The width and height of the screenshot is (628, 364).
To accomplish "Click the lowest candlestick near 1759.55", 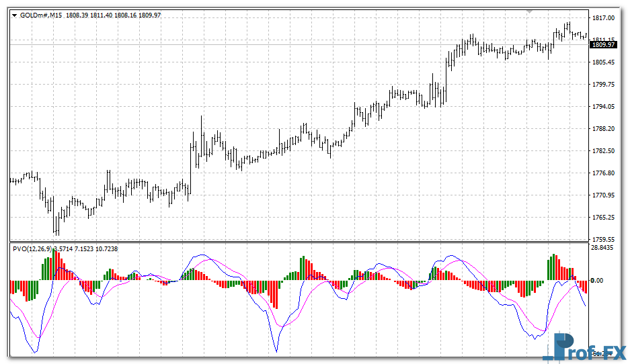I will point(57,227).
